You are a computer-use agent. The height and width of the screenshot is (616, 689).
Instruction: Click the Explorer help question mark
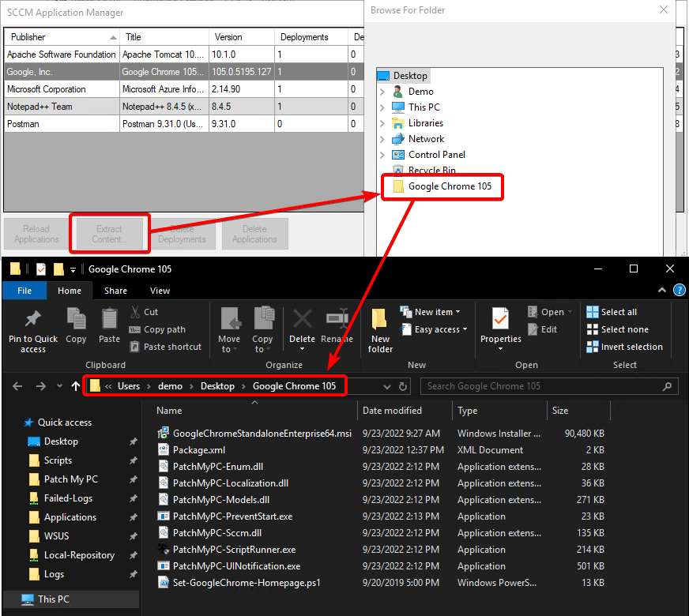coord(679,290)
